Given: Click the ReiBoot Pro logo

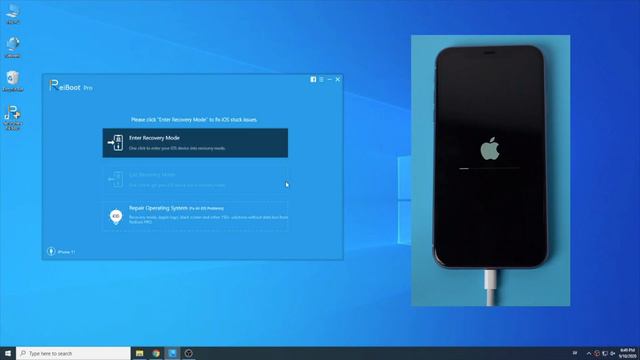Looking at the screenshot, I should [x=71, y=86].
